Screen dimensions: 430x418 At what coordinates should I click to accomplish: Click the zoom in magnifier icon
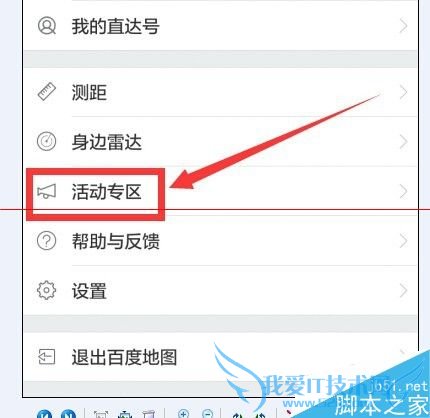pyautogui.click(x=184, y=414)
